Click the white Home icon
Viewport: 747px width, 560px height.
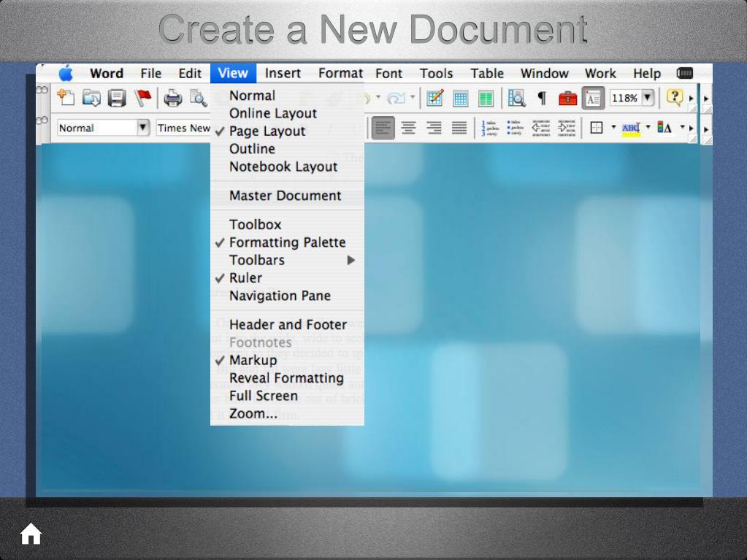coord(31,533)
